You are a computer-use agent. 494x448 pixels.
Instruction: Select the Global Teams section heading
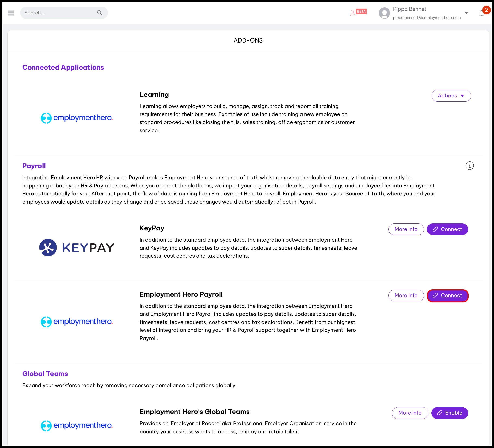tap(45, 374)
